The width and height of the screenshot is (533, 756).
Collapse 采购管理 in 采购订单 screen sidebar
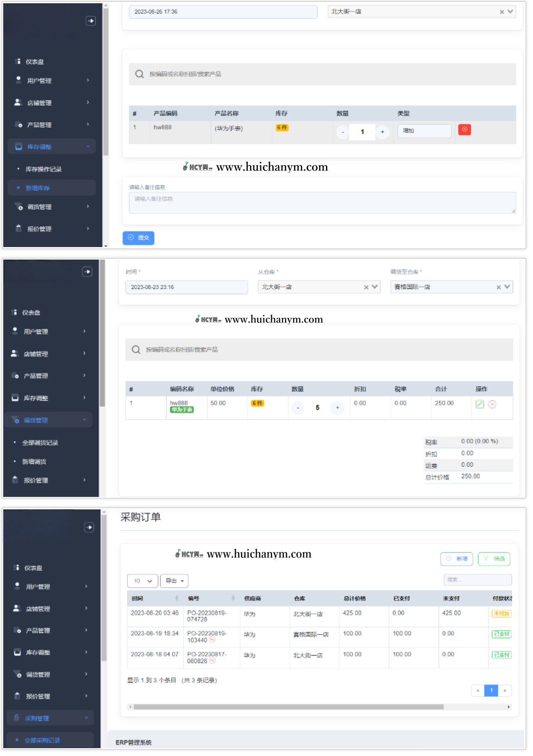click(50, 718)
